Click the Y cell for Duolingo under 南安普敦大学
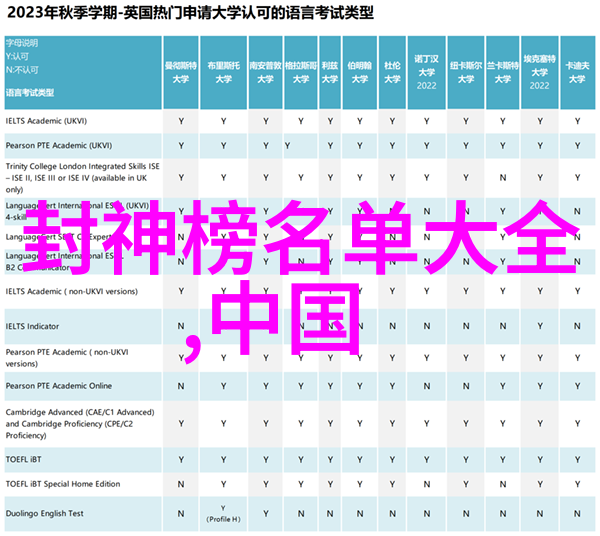The image size is (600, 536). tap(266, 514)
